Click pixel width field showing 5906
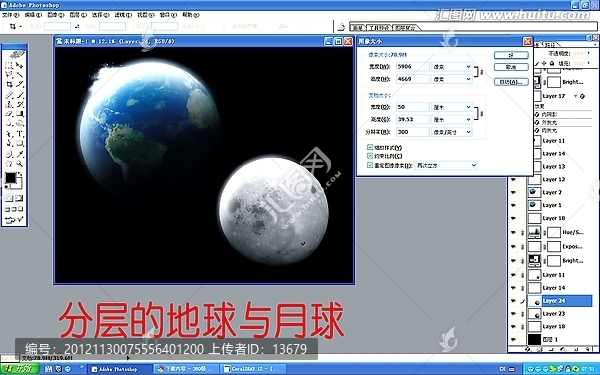 (412, 67)
